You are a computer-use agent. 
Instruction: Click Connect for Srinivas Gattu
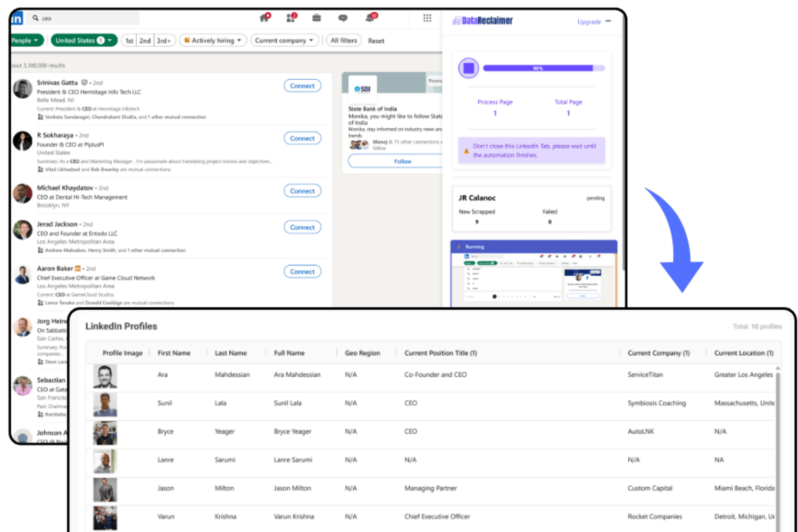click(302, 86)
